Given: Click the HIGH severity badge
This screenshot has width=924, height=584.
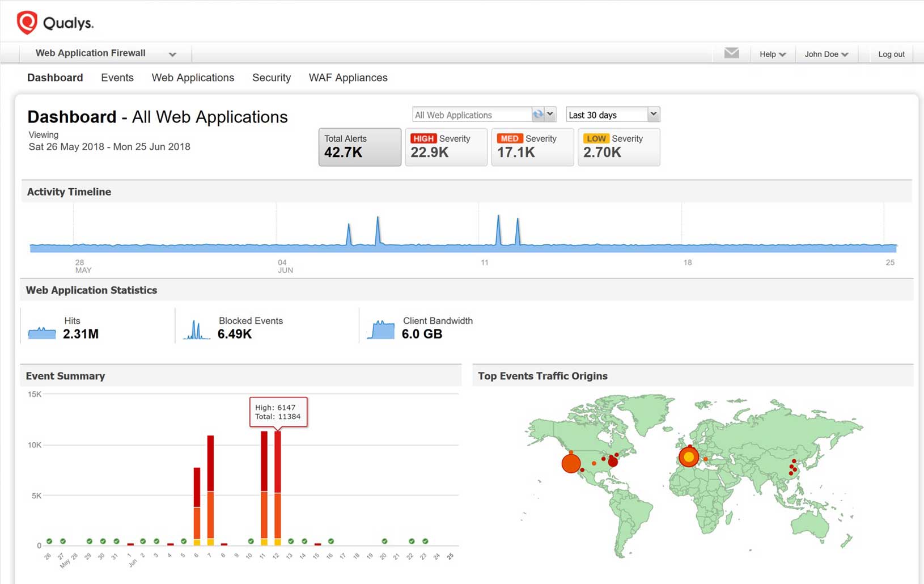Looking at the screenshot, I should click(423, 138).
